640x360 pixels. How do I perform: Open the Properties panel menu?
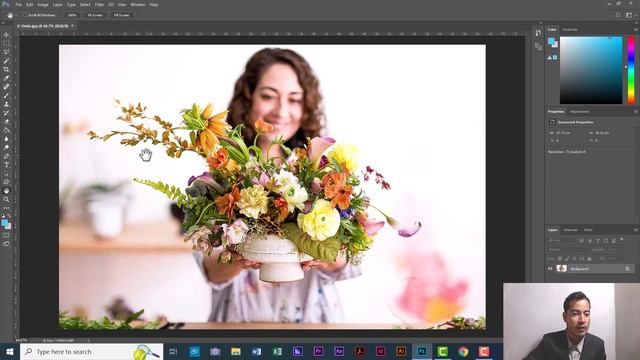[636, 111]
